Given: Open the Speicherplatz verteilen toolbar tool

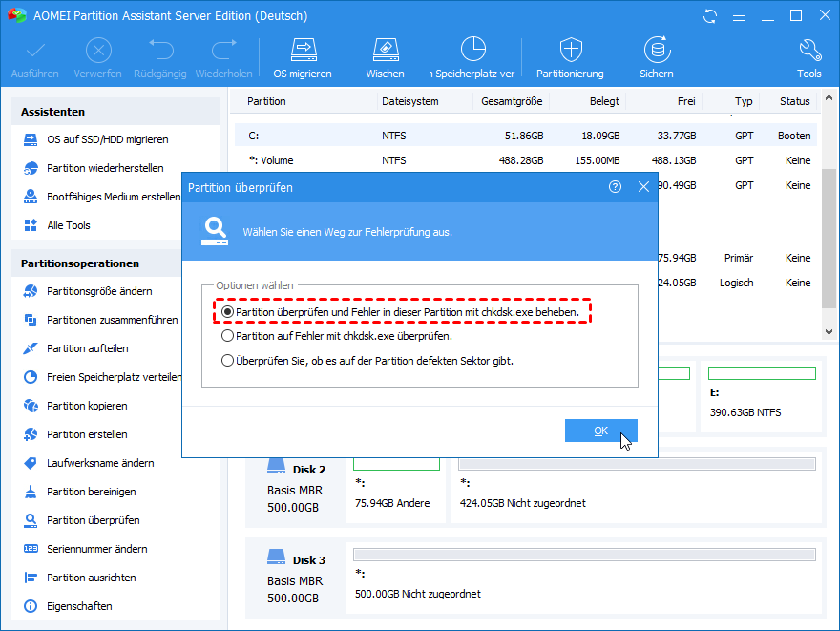Looking at the screenshot, I should click(x=472, y=58).
